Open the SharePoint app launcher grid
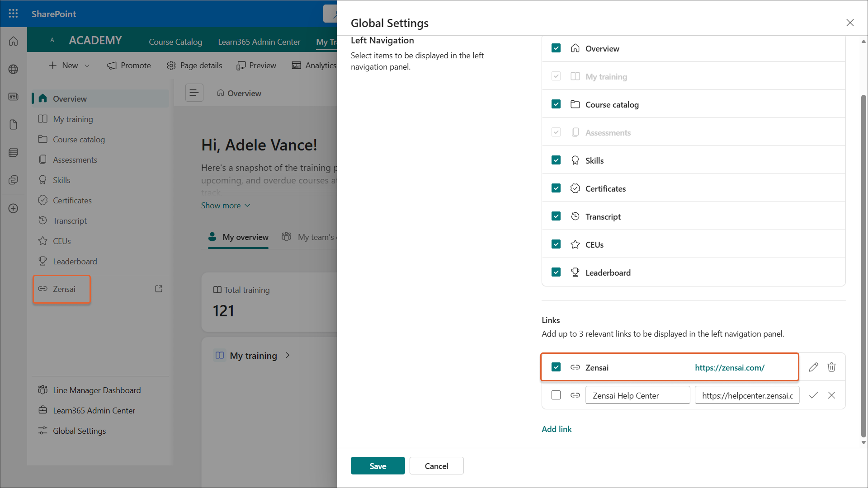 (13, 14)
